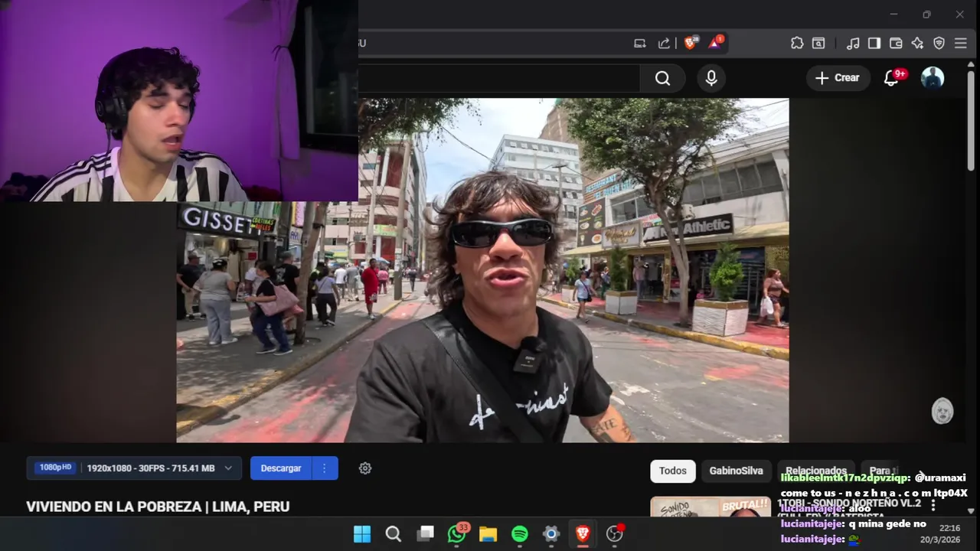Screen dimensions: 980x551
Task: Select the GabinoSilva filter chip
Action: 736,471
